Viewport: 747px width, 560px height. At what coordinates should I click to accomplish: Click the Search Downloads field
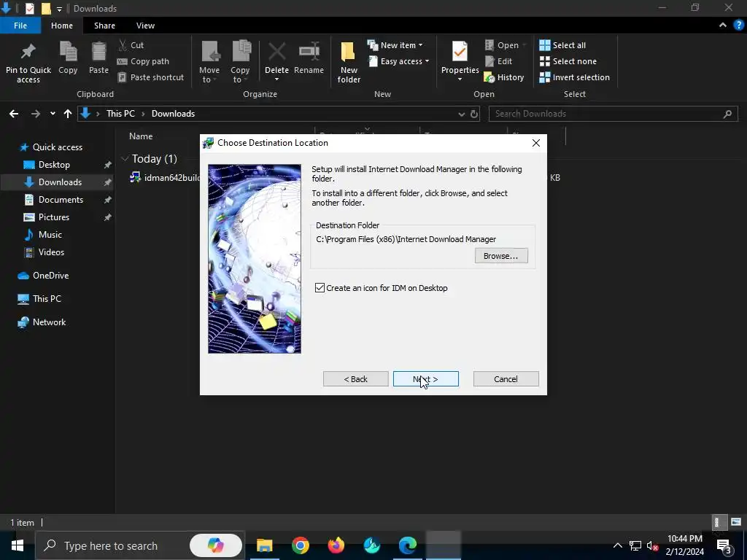pyautogui.click(x=613, y=114)
